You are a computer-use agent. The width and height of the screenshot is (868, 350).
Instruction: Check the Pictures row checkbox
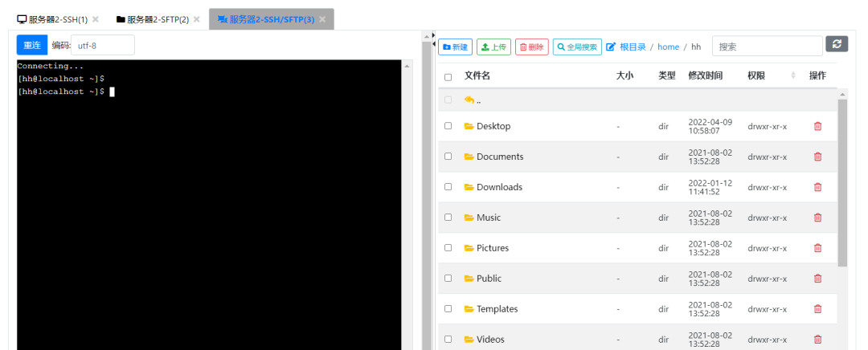point(448,247)
